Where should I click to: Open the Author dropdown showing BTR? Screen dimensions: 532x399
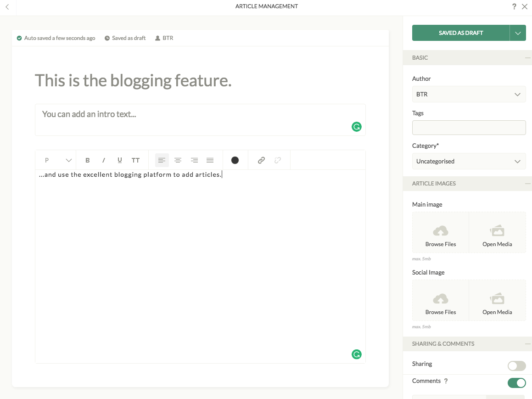(x=469, y=94)
